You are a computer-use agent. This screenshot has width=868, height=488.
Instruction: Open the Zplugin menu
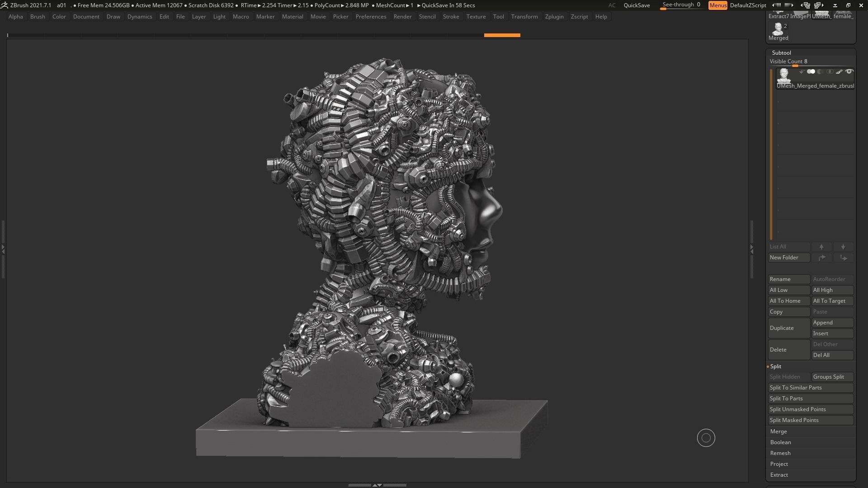tap(554, 17)
